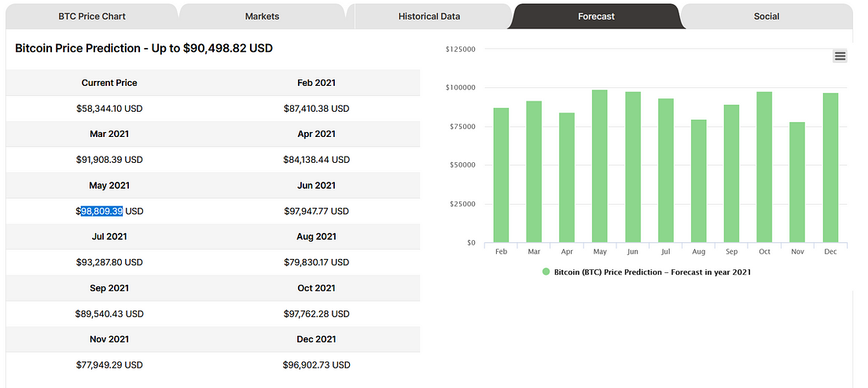Image resolution: width=868 pixels, height=388 pixels.
Task: Click the $75000 y-axis label
Action: coord(462,127)
